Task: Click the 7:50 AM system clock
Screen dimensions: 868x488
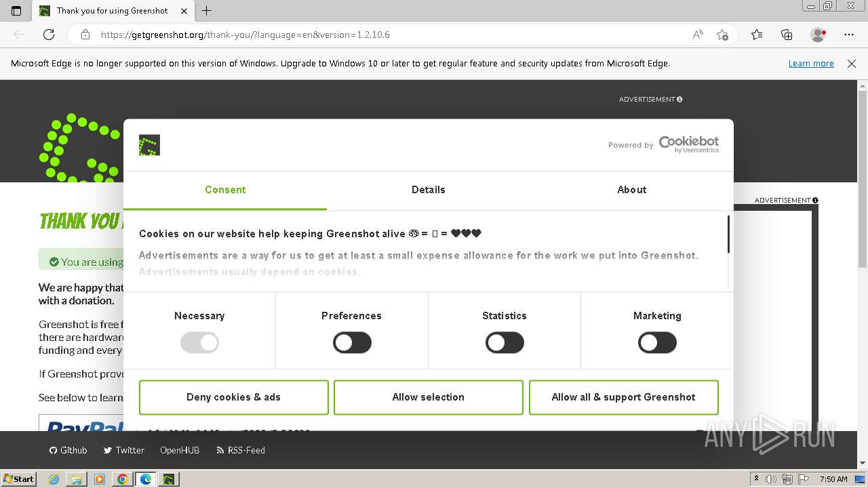Action: 833,479
